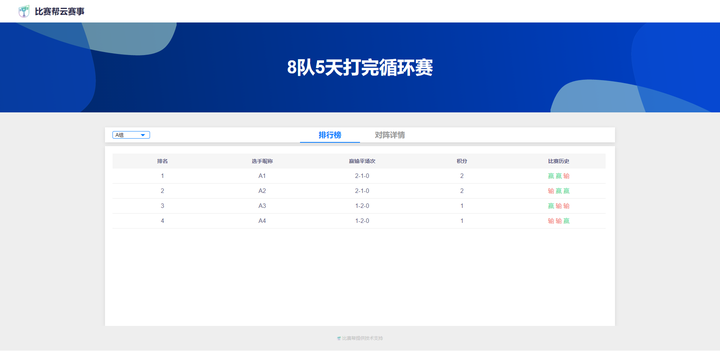This screenshot has width=720, height=363.
Task: Click rank 2 in A2 row
Action: tap(162, 191)
